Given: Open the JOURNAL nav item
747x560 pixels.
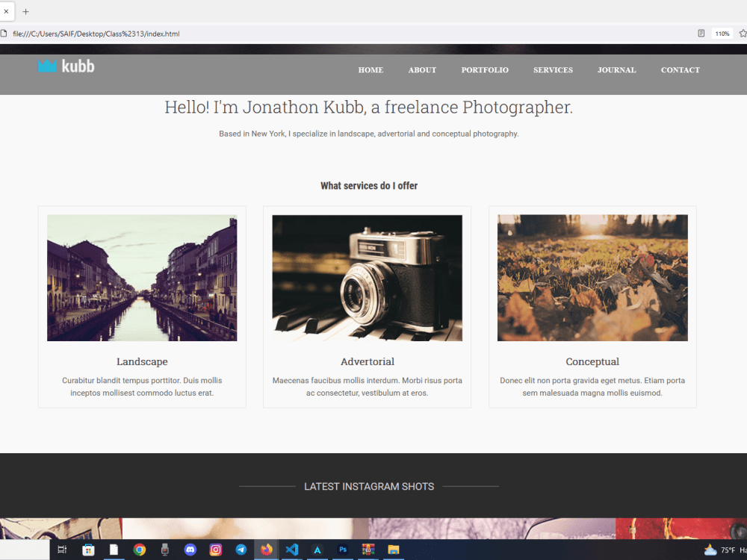Looking at the screenshot, I should click(x=616, y=70).
